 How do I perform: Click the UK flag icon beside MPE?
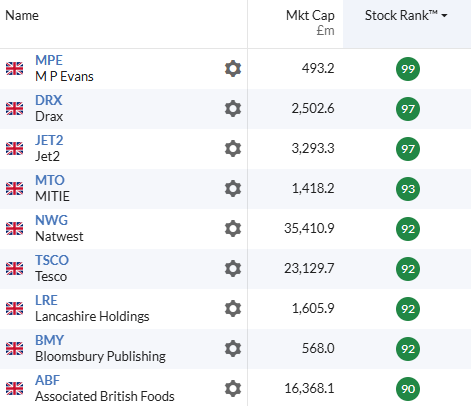[15, 69]
